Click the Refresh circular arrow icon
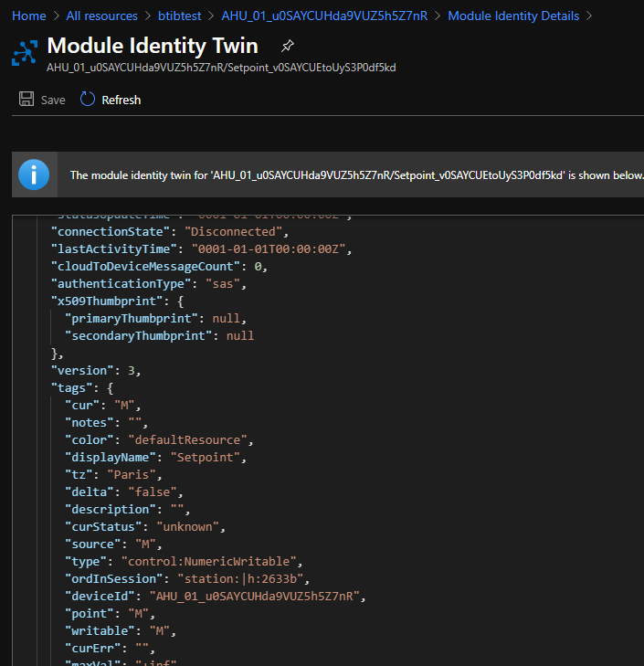The width and height of the screenshot is (644, 666). 88,100
